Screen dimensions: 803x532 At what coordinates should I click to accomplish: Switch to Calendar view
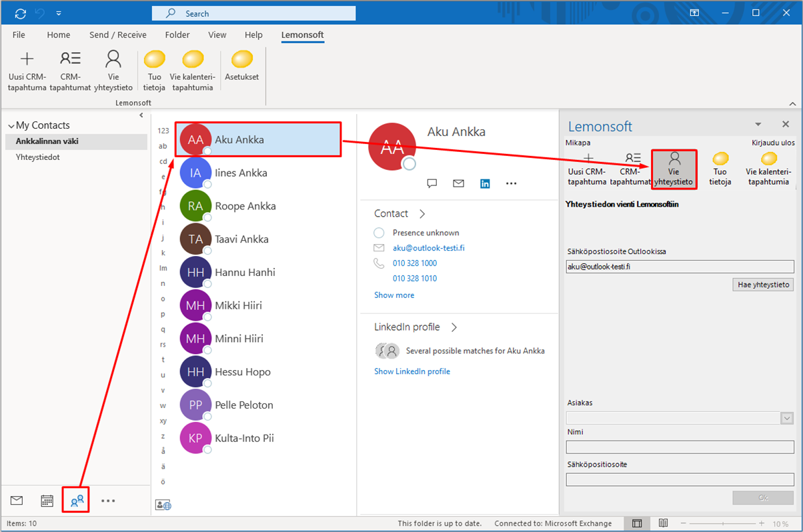[x=47, y=500]
